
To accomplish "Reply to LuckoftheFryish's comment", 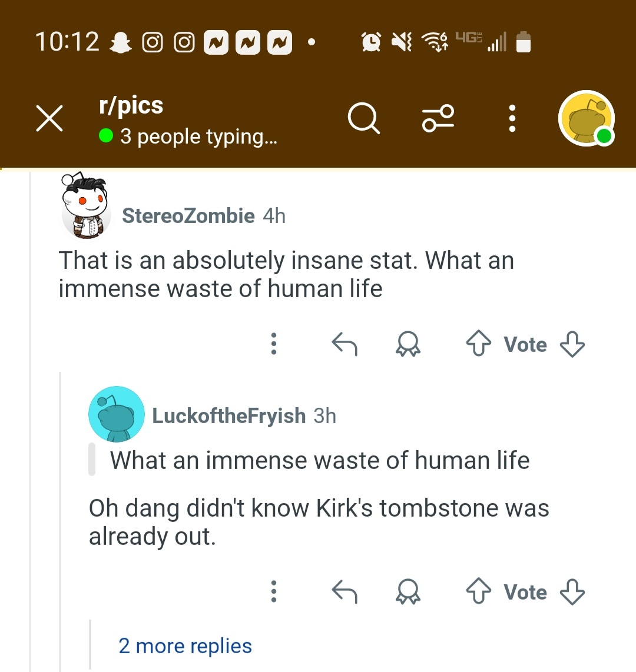I will click(x=344, y=592).
